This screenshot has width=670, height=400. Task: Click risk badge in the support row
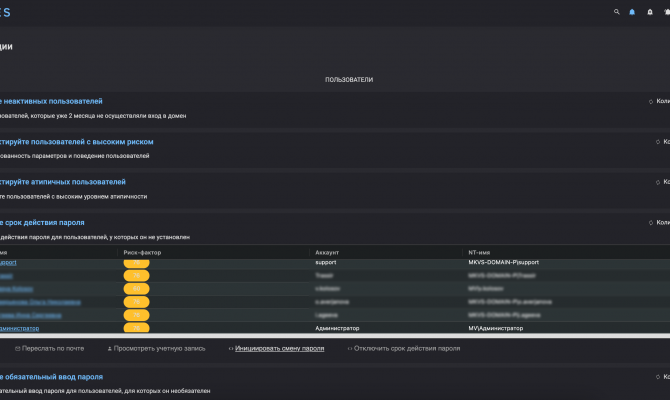click(136, 263)
